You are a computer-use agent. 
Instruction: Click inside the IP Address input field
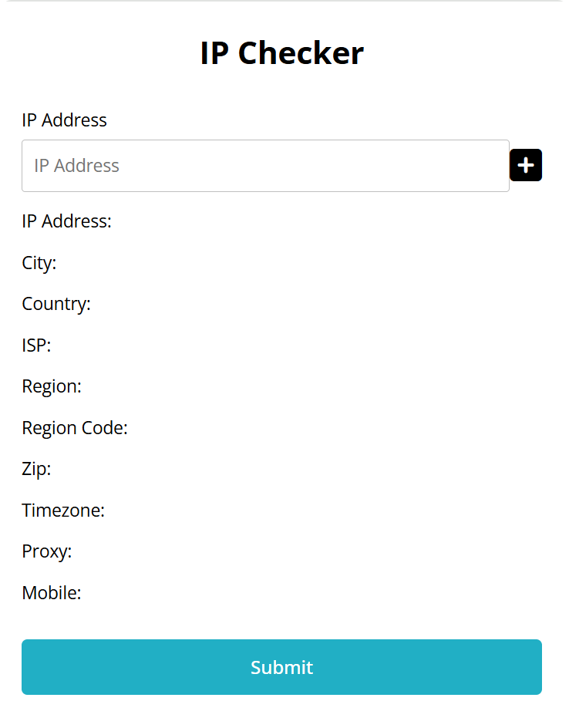265,166
